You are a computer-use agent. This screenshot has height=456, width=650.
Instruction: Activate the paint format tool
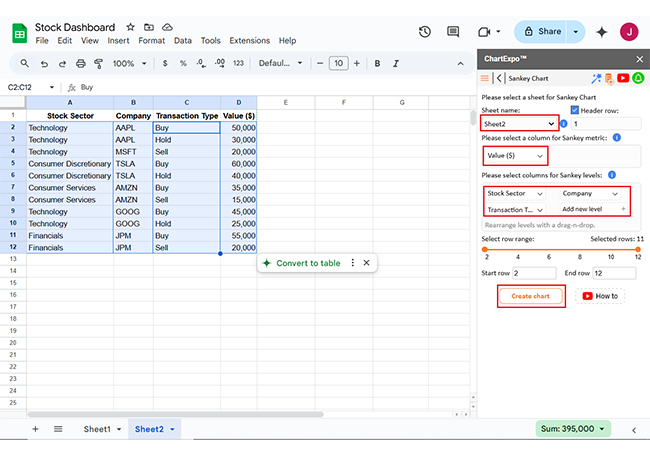(x=98, y=63)
